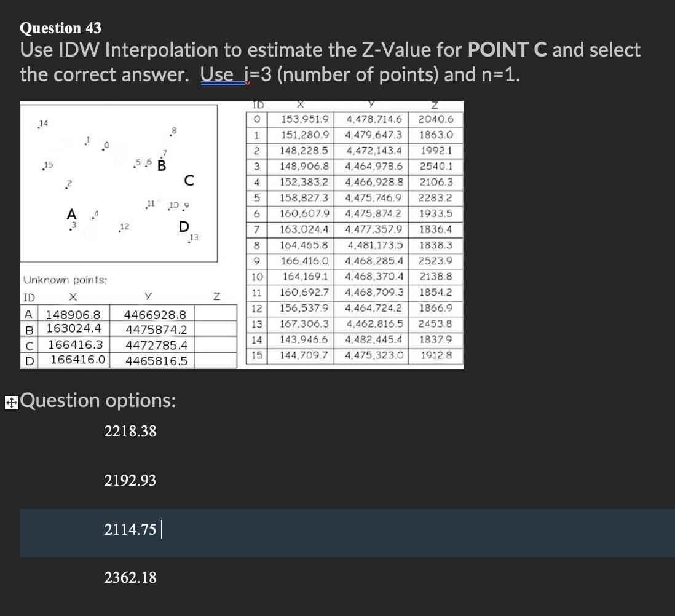Click the highlighted 2114.75 answer row

coord(130,529)
